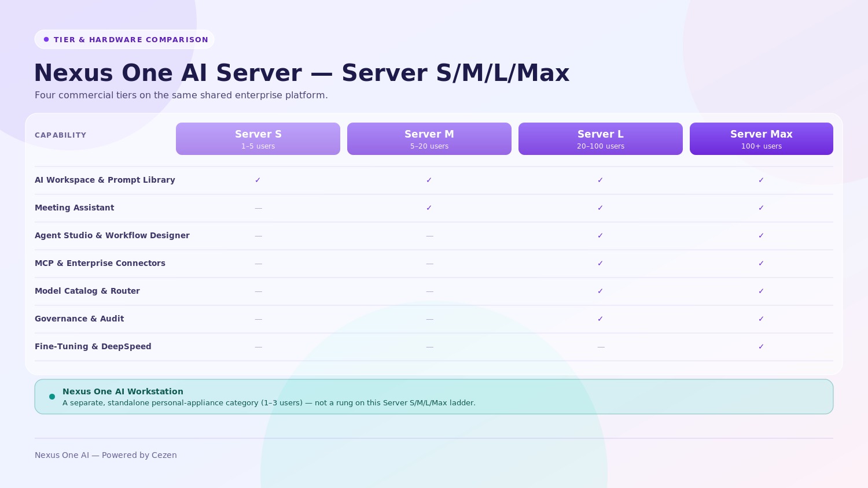
Task: Click MCP Connectors dash under Server S
Action: (x=258, y=264)
